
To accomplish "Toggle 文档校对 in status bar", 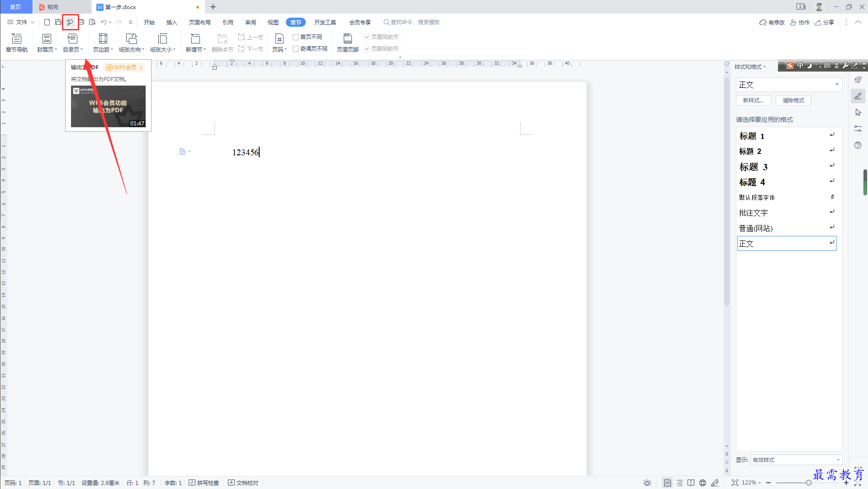I will tap(243, 483).
